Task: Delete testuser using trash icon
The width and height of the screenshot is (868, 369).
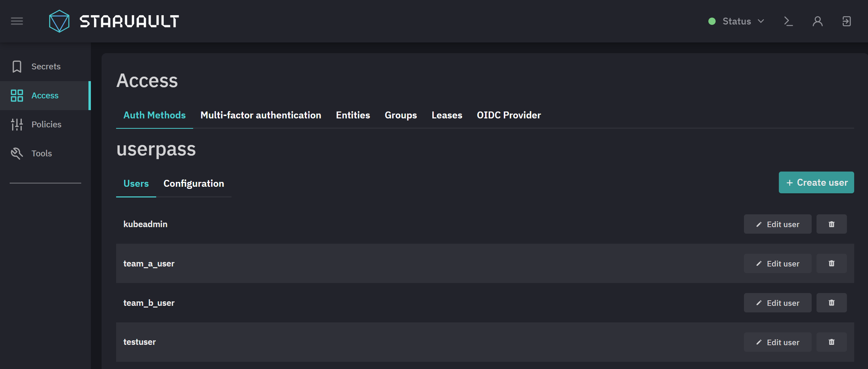Action: (831, 342)
